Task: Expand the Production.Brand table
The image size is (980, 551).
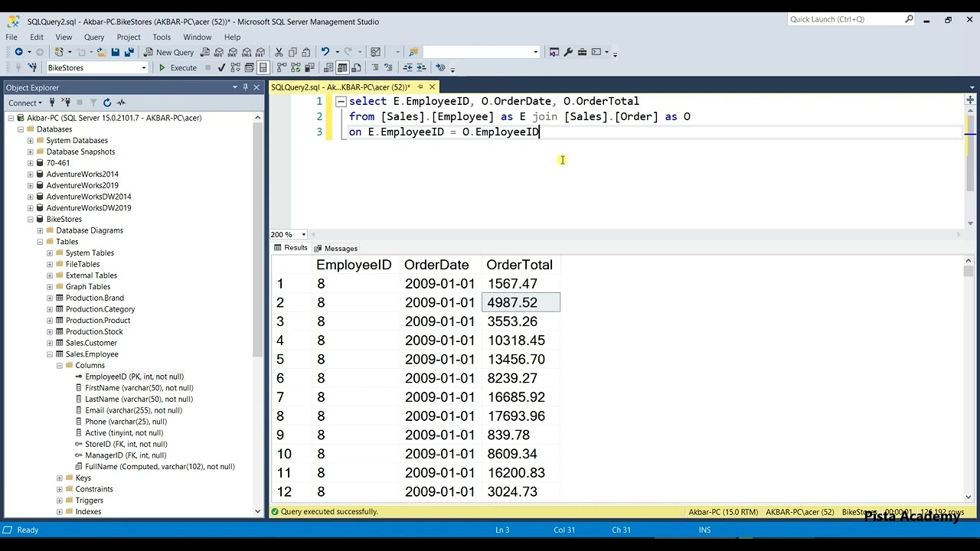Action: 50,298
